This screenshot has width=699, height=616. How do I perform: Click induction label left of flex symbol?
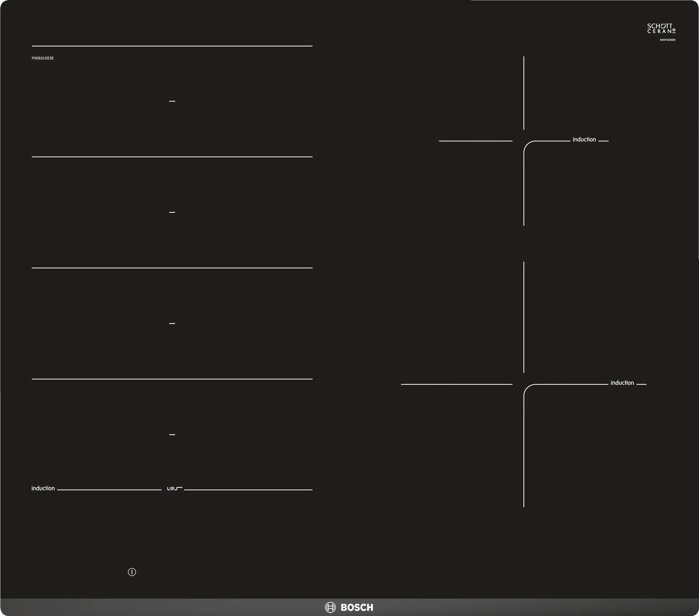point(43,488)
